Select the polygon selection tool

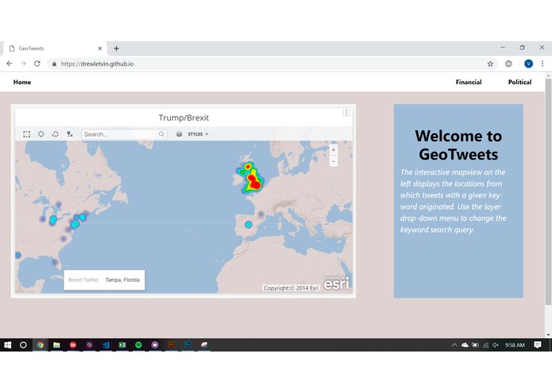tap(56, 134)
